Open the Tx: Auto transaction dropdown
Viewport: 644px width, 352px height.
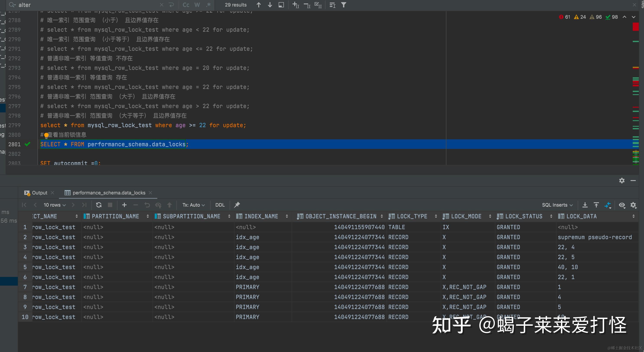click(x=193, y=205)
